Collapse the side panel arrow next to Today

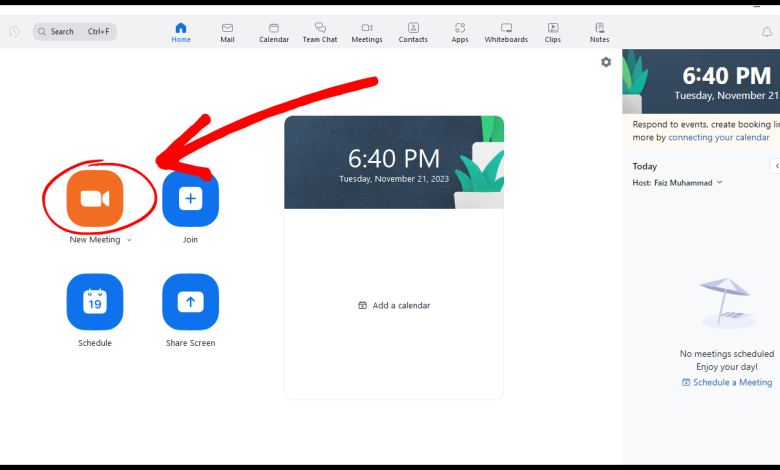pos(776,166)
